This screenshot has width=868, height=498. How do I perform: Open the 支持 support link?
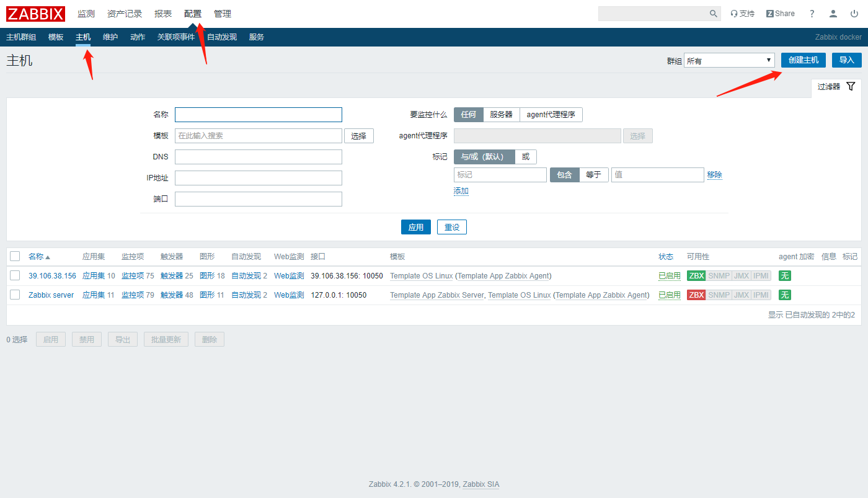click(742, 14)
